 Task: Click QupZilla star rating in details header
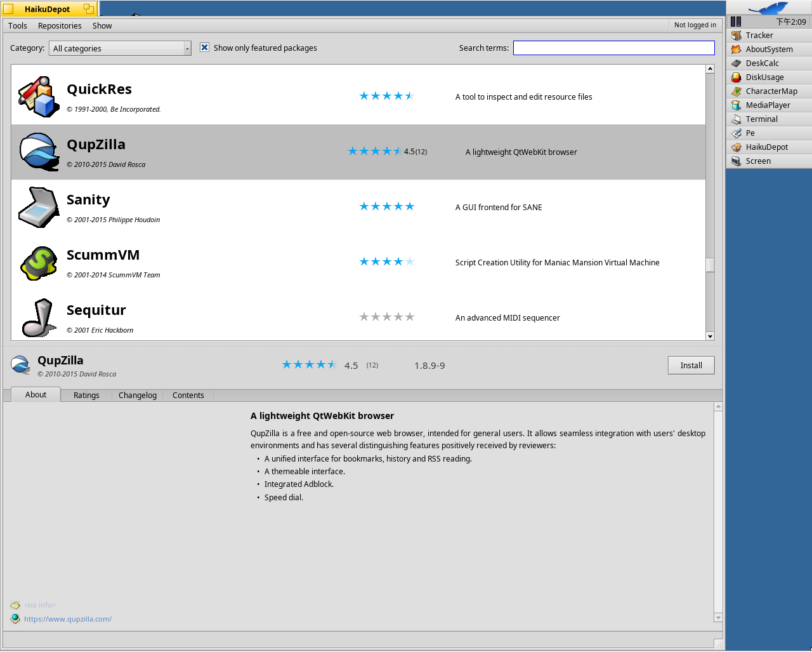pos(309,364)
